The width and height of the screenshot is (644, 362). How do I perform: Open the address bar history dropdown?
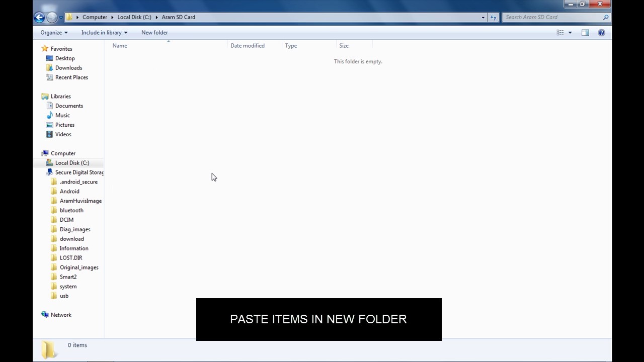coord(483,17)
